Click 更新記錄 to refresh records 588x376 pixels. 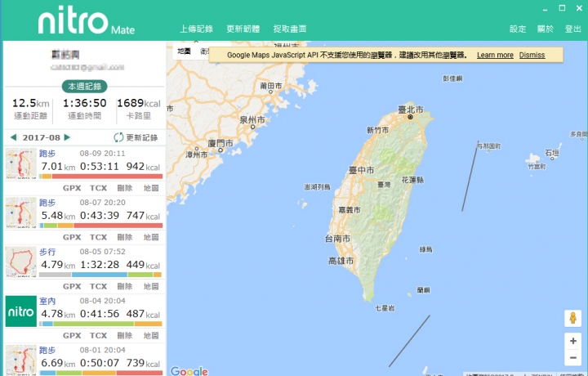tap(142, 137)
